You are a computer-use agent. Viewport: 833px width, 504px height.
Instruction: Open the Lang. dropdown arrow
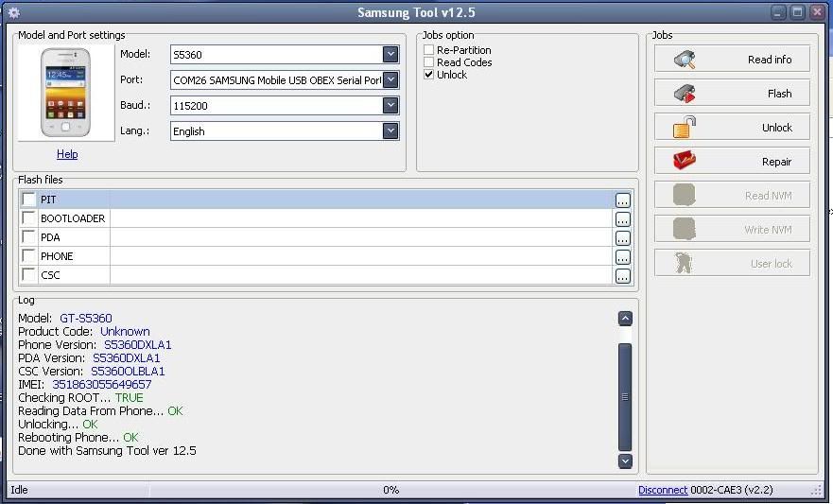point(390,130)
